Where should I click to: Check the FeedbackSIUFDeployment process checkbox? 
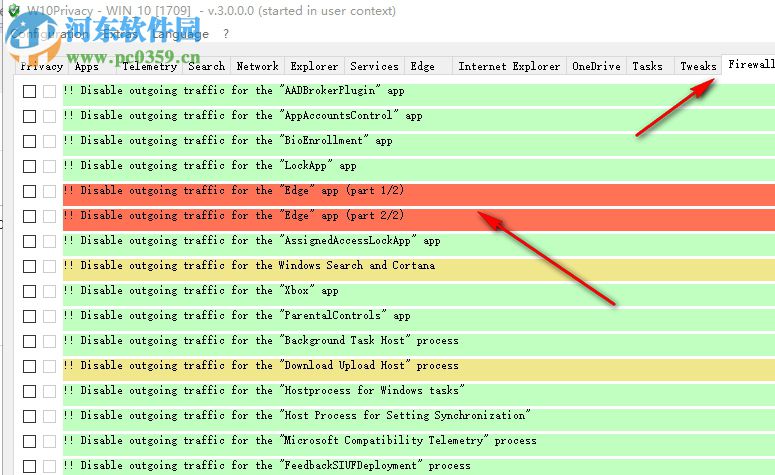[x=29, y=466]
